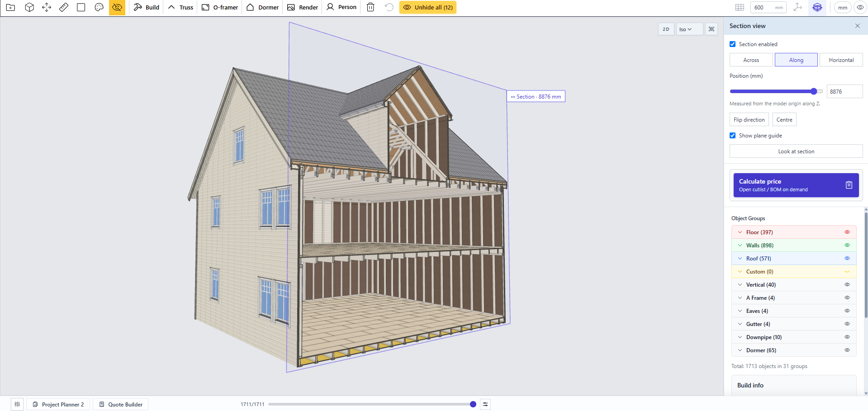Open the bottom-left sliders settings icon
This screenshot has height=411, width=868.
tap(17, 404)
